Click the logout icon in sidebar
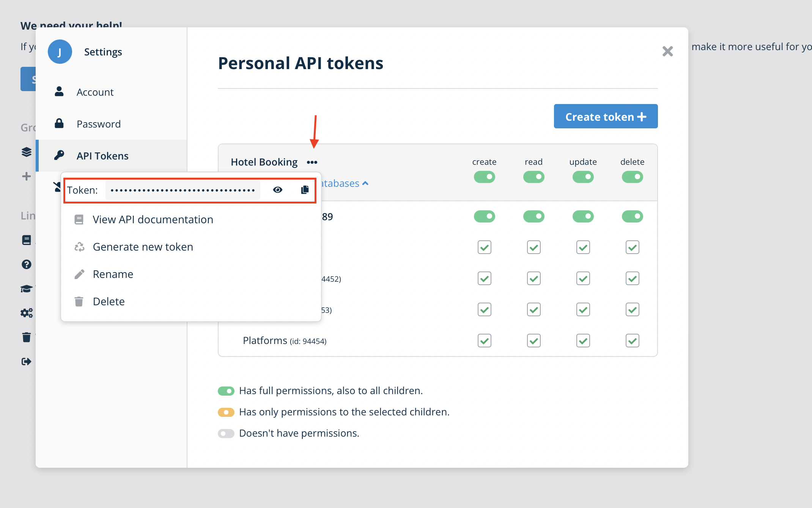 (x=26, y=361)
